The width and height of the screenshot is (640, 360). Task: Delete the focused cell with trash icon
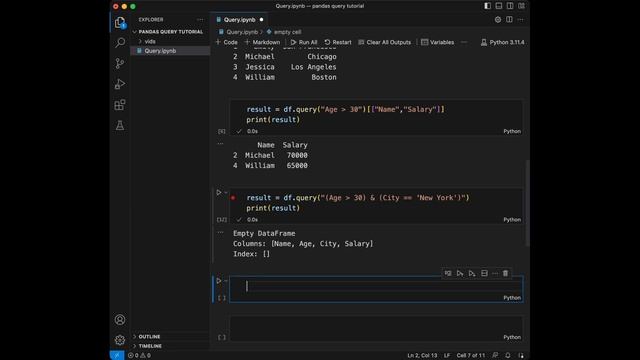505,273
